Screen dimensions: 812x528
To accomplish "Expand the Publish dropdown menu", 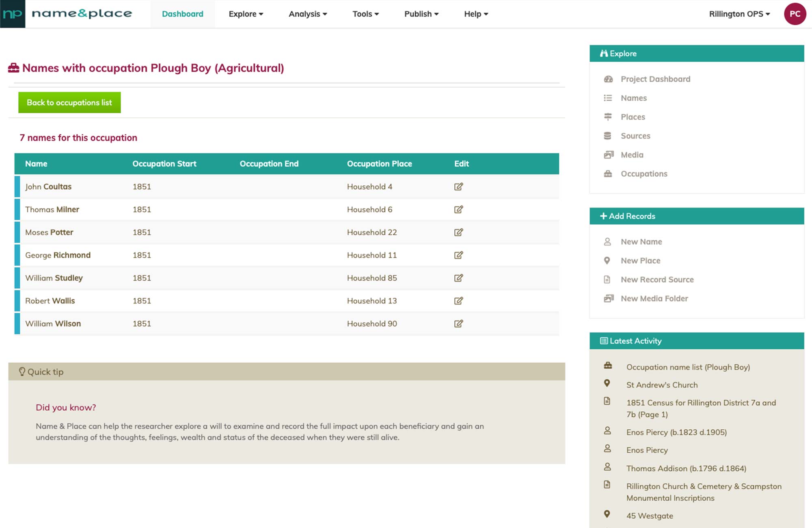I will (x=421, y=14).
